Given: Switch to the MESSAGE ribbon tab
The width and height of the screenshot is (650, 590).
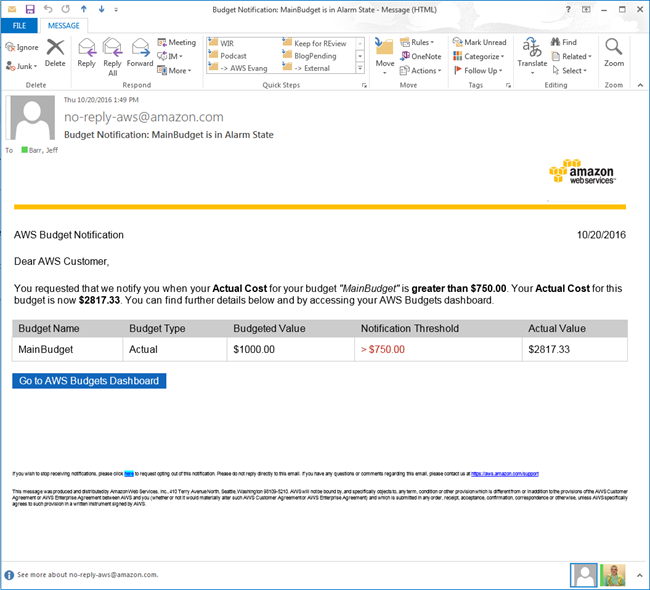Looking at the screenshot, I should click(64, 25).
